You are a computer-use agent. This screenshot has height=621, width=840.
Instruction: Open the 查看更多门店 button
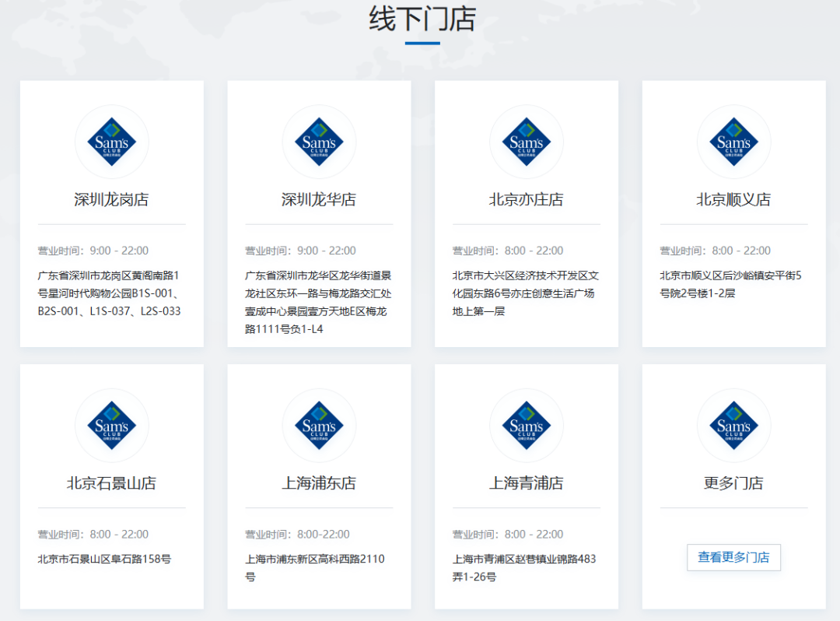coord(733,557)
